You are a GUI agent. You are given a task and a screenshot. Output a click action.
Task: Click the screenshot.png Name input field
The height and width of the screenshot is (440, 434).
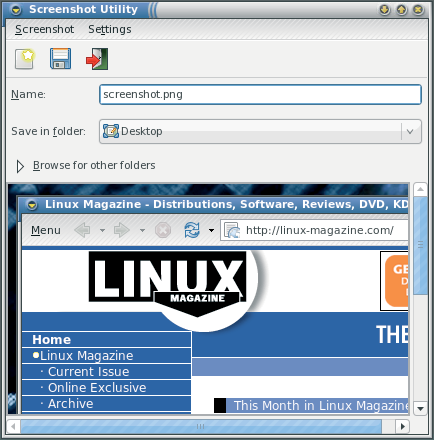[260, 94]
